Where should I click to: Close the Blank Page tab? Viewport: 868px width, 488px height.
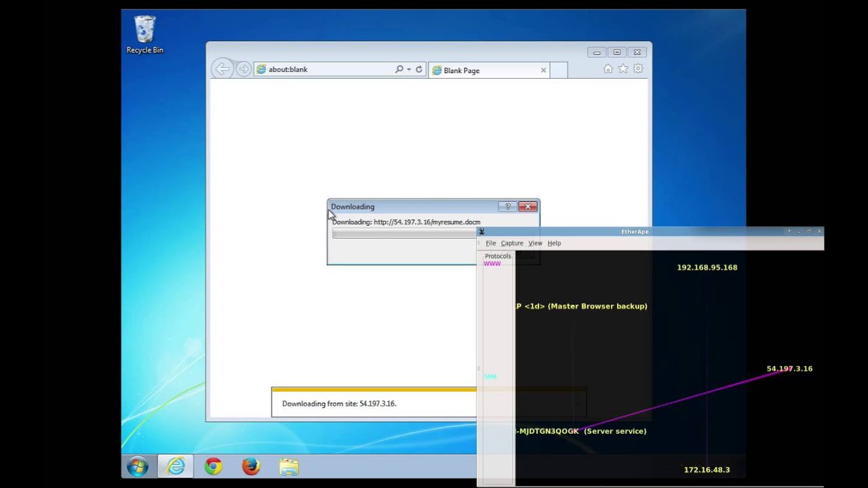pos(543,70)
